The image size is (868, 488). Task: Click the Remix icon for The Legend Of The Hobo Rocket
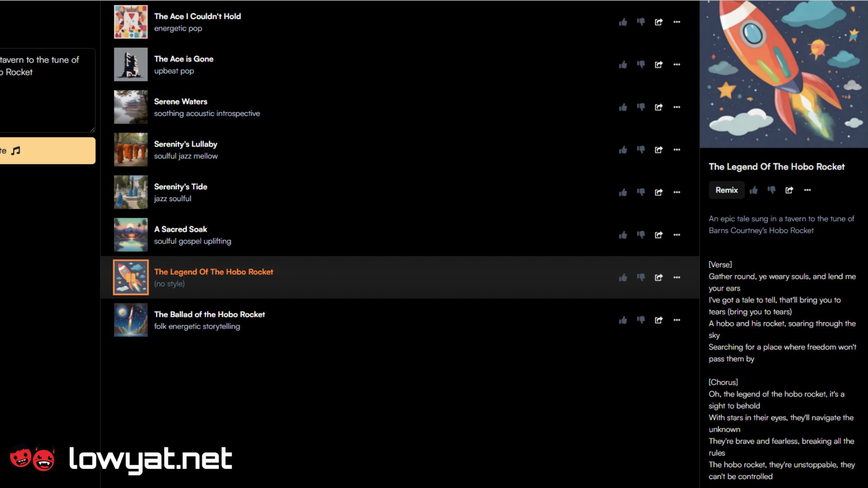point(726,189)
